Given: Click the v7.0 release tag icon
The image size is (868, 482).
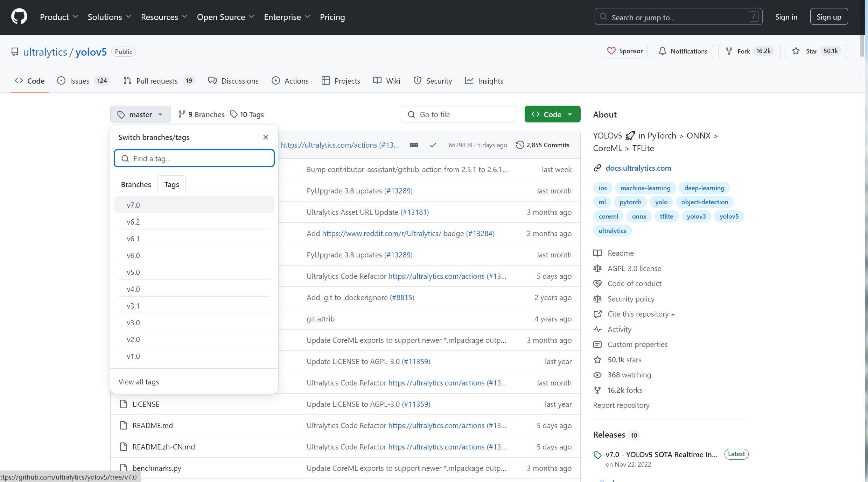Looking at the screenshot, I should pos(597,455).
